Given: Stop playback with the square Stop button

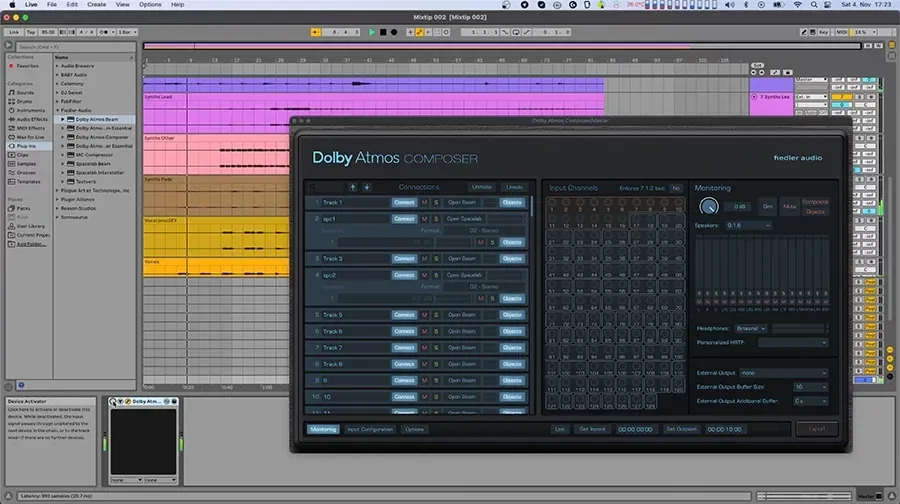Looking at the screenshot, I should click(x=383, y=32).
